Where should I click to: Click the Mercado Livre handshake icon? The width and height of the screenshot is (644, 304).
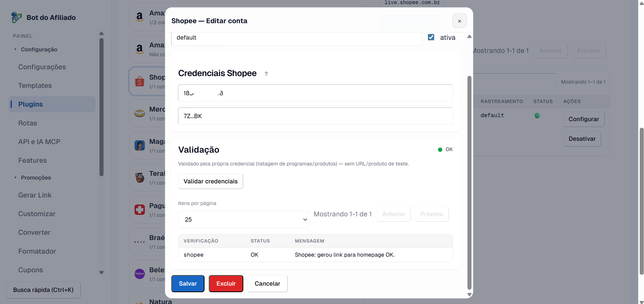point(139,113)
